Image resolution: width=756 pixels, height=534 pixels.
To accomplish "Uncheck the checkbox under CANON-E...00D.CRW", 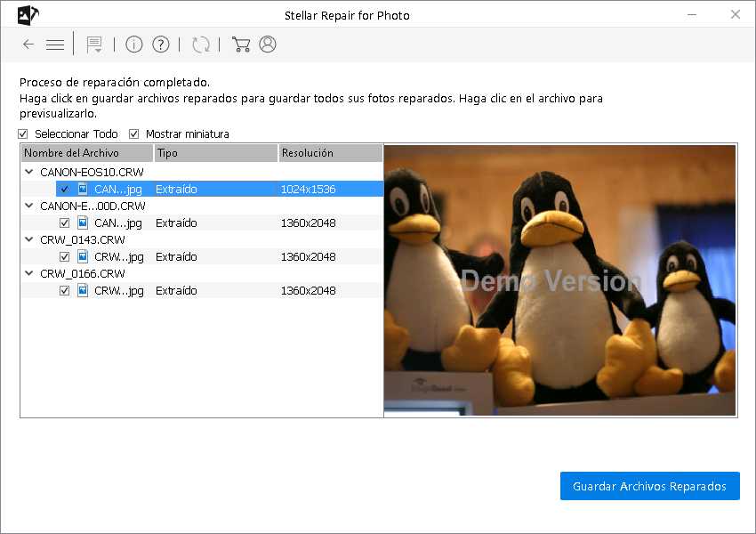I will click(64, 222).
